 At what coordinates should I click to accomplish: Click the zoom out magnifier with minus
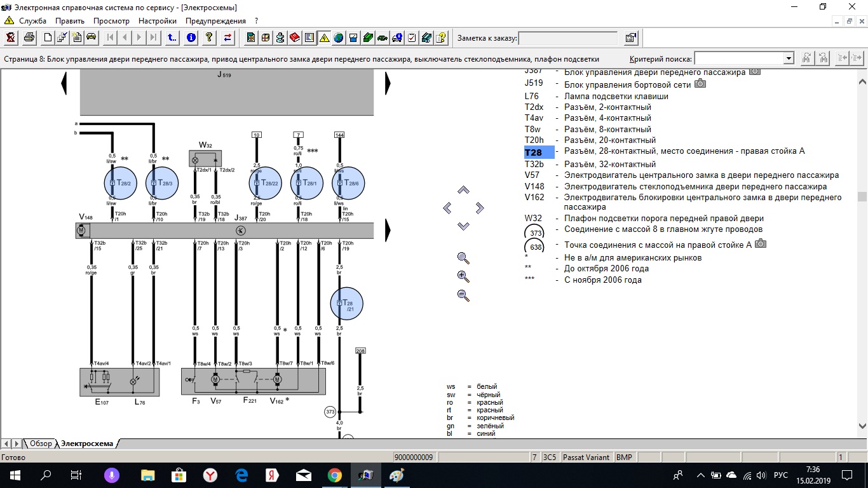(463, 295)
